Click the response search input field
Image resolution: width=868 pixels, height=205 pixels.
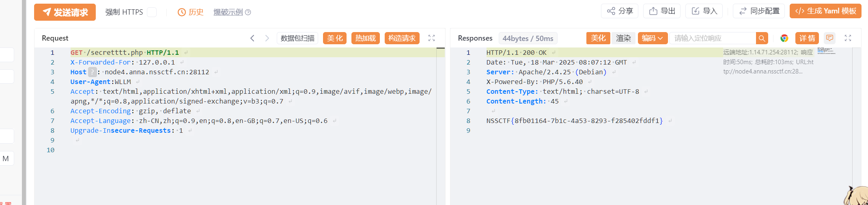(x=713, y=38)
